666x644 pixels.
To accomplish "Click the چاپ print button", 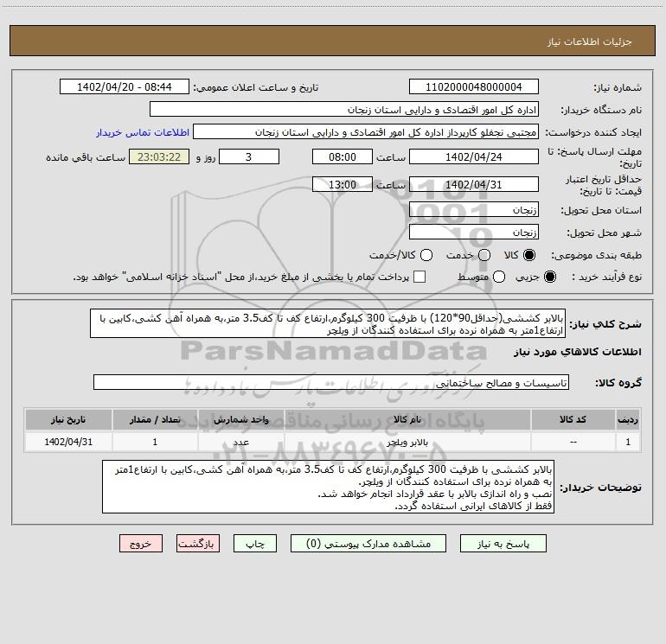I will [255, 544].
